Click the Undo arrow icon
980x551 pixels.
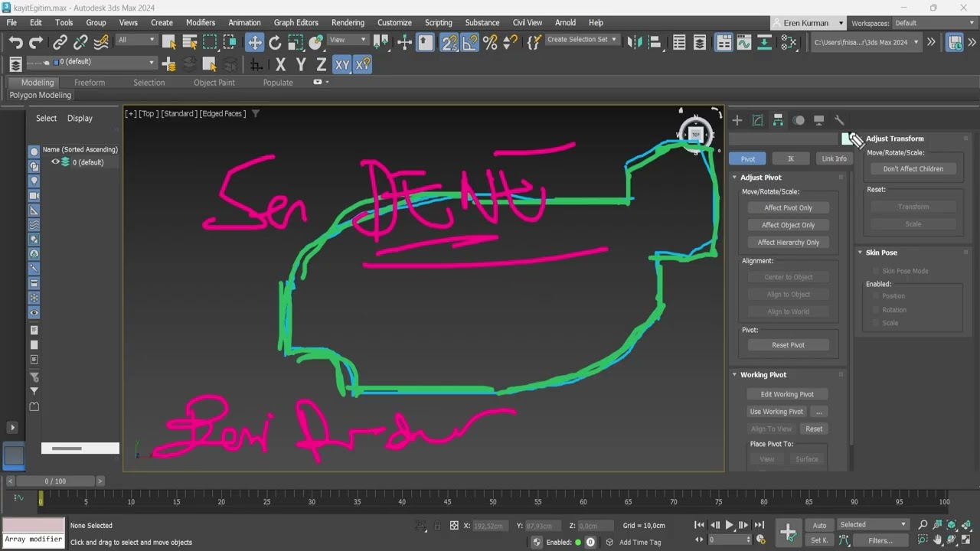coord(15,42)
